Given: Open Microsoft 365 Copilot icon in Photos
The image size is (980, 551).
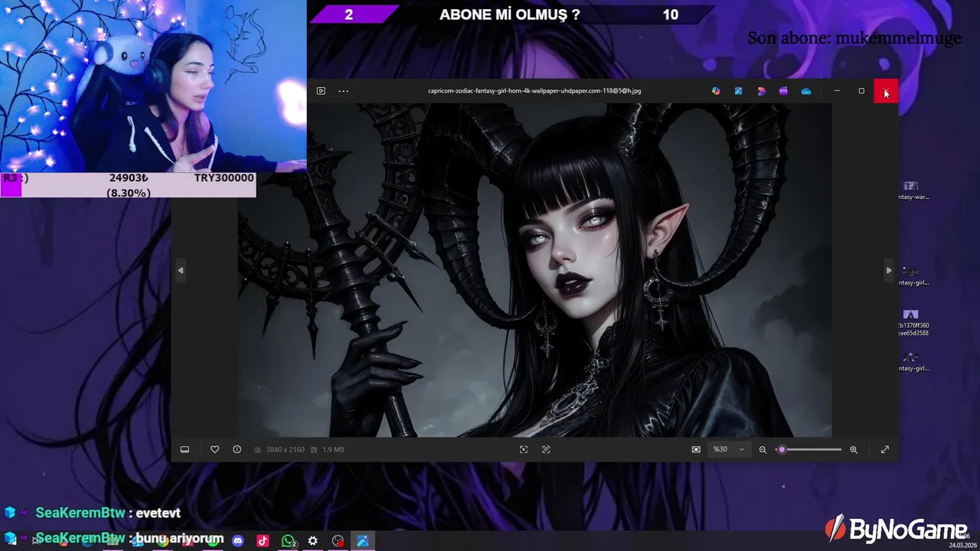Looking at the screenshot, I should 716,90.
